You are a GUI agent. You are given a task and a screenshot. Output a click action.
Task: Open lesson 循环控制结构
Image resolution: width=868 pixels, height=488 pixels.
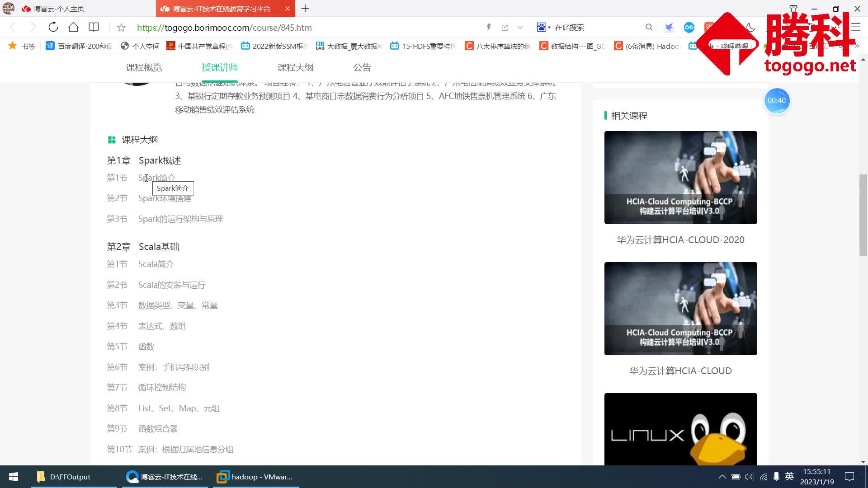click(162, 388)
